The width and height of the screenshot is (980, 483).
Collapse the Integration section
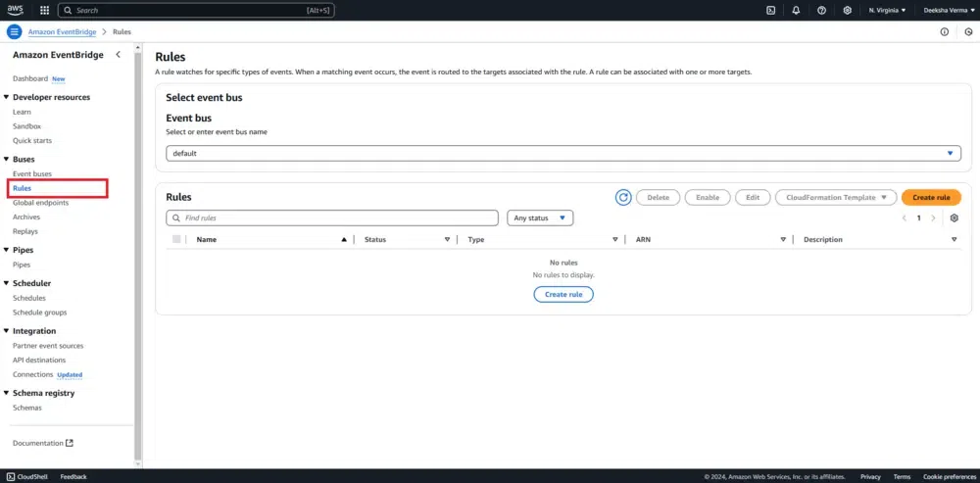(6, 331)
